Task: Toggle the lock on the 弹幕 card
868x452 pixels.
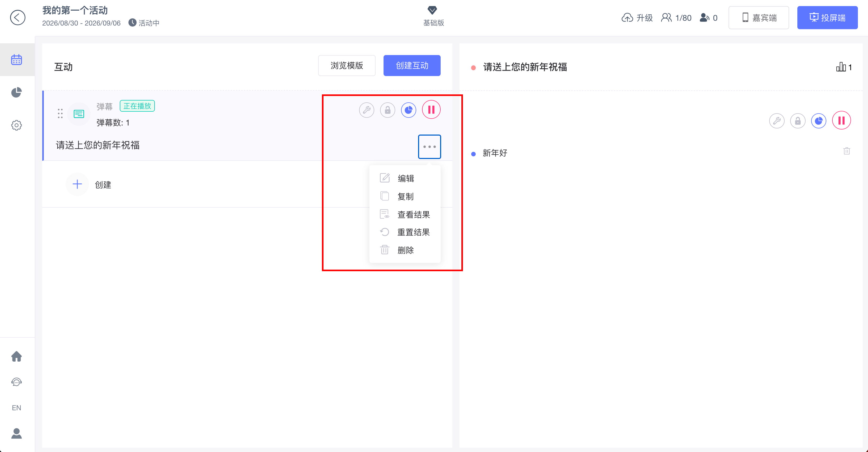Action: [388, 110]
